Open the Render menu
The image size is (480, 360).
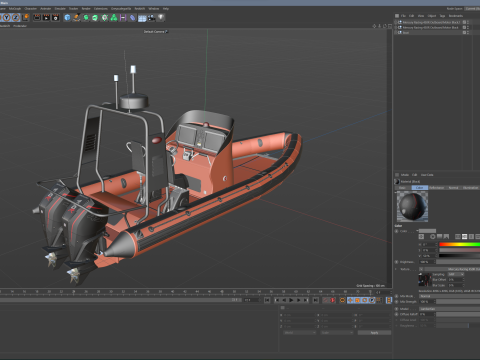(86, 9)
